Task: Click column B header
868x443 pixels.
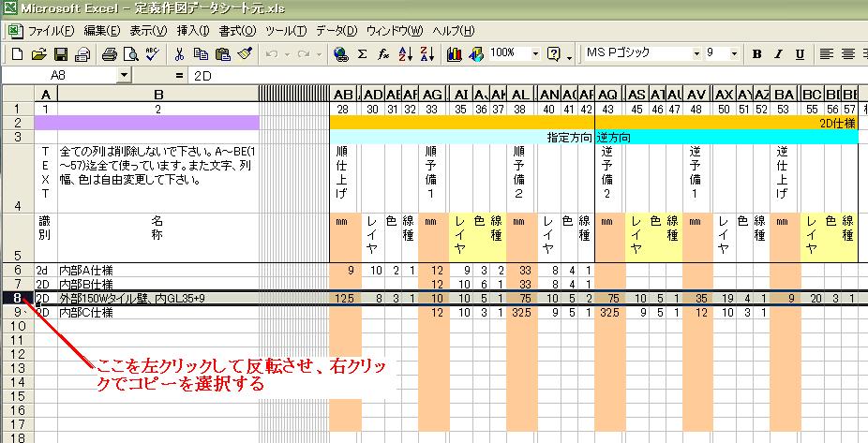Action: click(x=158, y=95)
